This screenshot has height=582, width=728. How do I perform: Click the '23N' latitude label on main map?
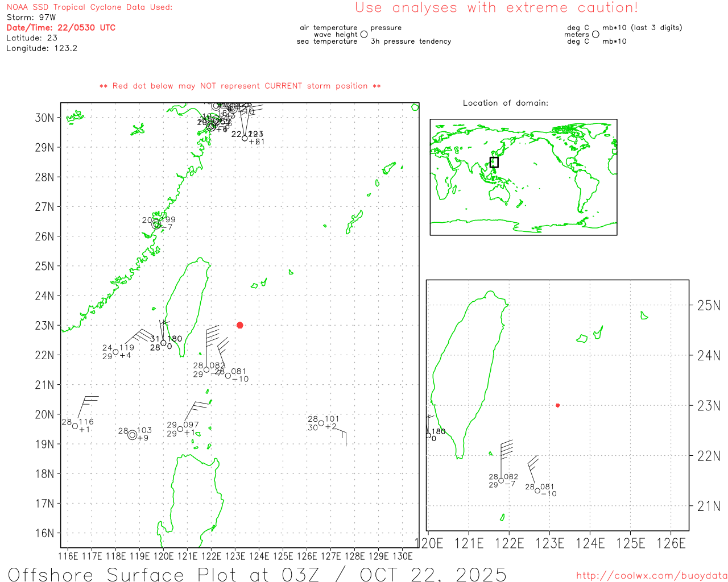click(44, 326)
